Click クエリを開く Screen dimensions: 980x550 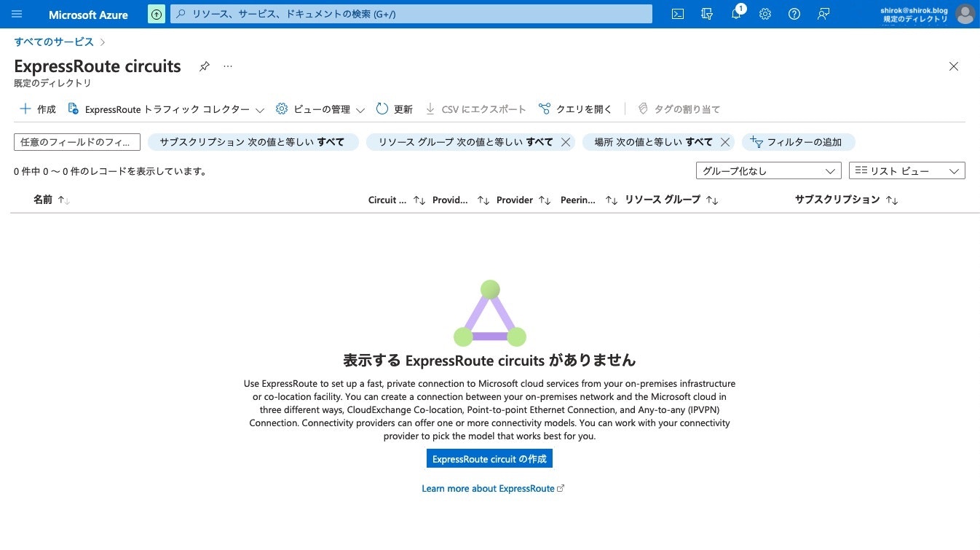575,109
